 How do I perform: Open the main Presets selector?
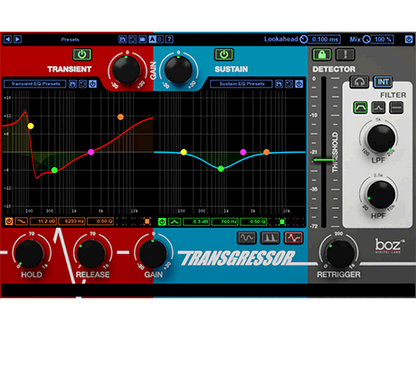pos(70,39)
